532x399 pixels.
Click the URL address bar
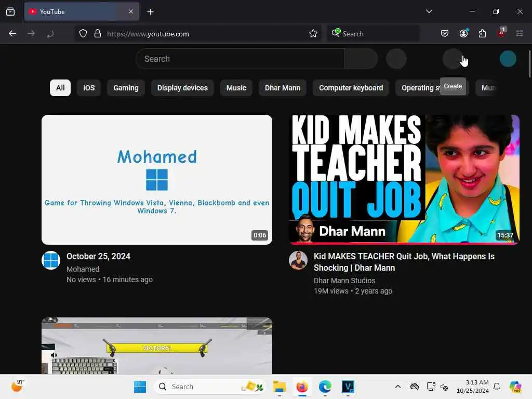point(198,34)
